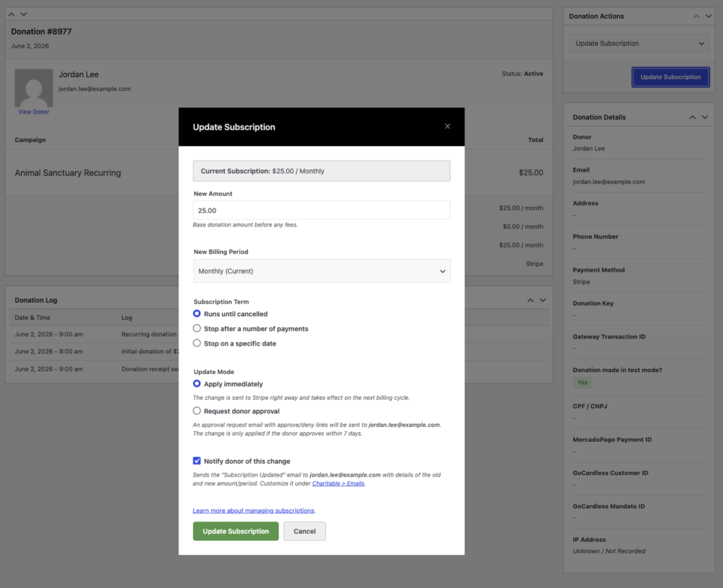Image resolution: width=723 pixels, height=588 pixels.
Task: Select Stop after a number of payments
Action: 197,328
